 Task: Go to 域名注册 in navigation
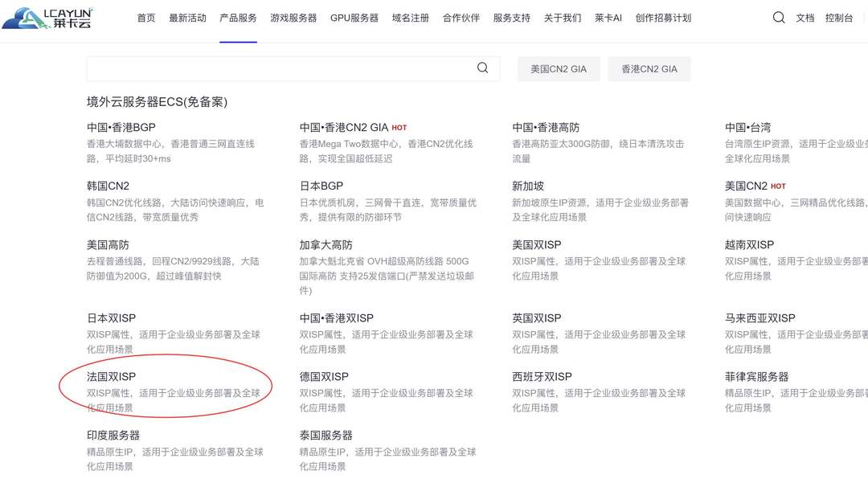coord(410,18)
